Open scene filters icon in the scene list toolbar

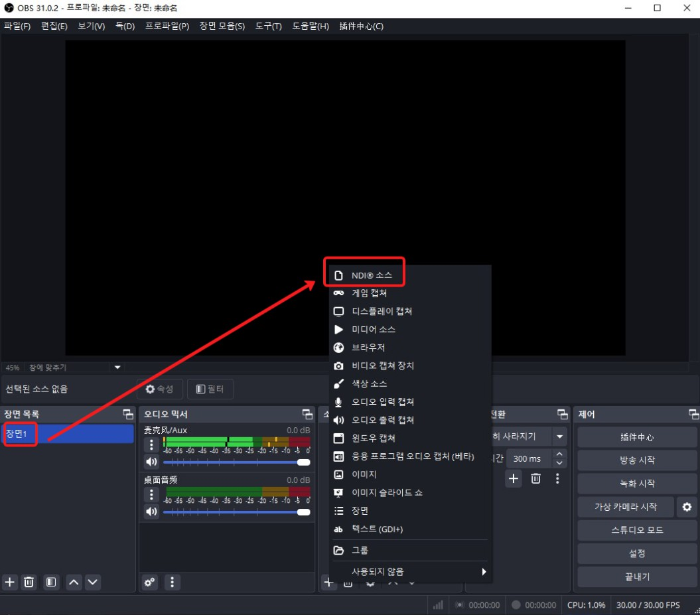coord(51,582)
